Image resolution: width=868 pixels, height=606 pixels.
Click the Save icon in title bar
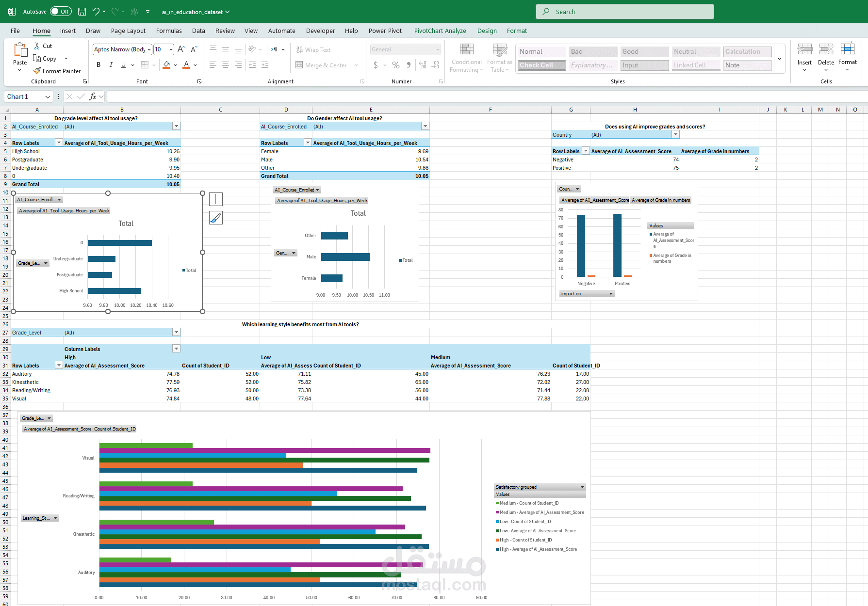pyautogui.click(x=82, y=12)
